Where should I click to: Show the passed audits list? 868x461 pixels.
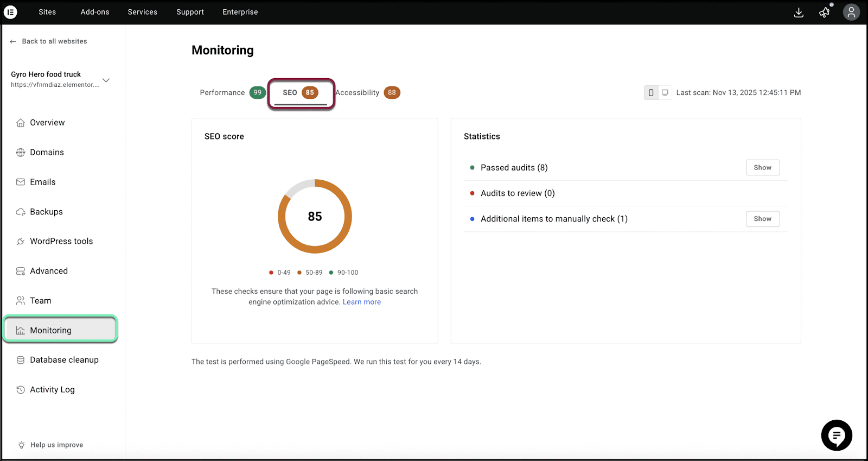click(x=762, y=167)
